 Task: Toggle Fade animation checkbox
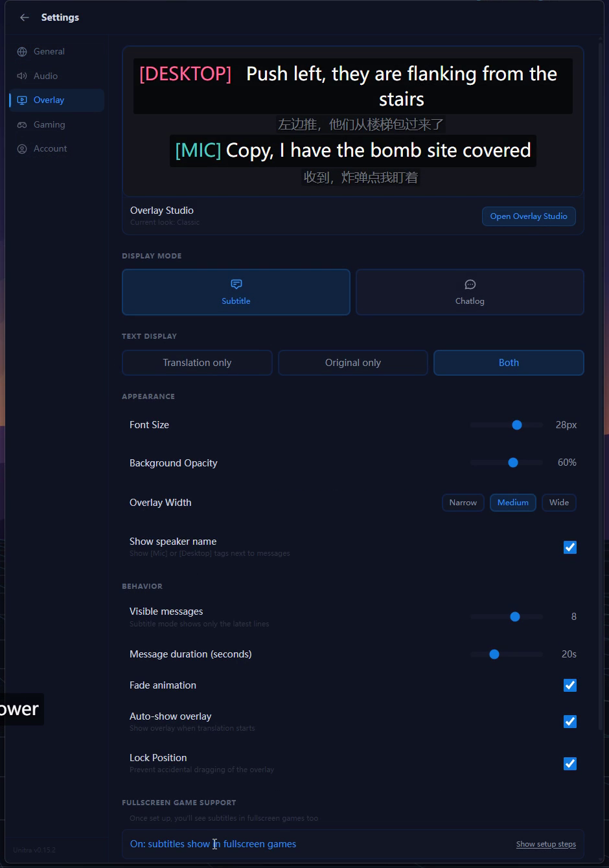[x=570, y=685]
